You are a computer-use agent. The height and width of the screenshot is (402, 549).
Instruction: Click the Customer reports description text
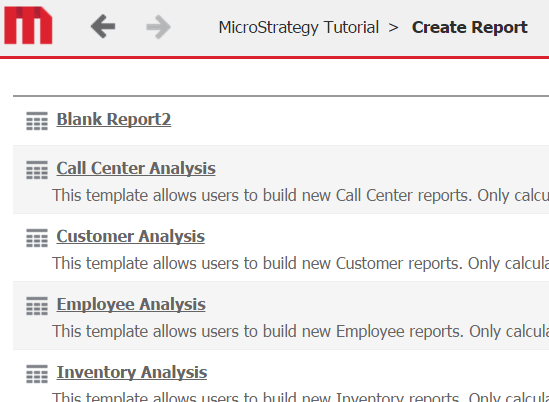tap(300, 263)
